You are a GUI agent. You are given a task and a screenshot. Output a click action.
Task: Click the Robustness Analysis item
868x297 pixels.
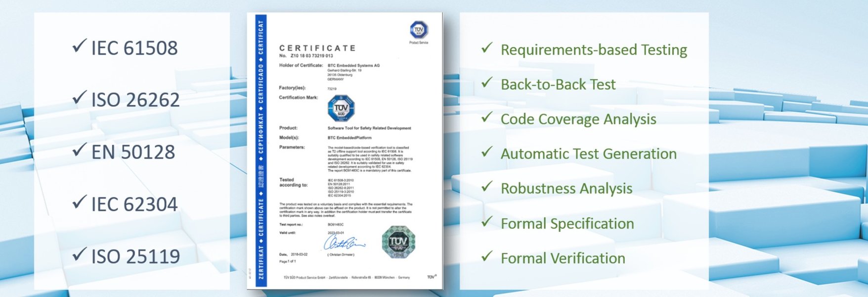click(566, 189)
